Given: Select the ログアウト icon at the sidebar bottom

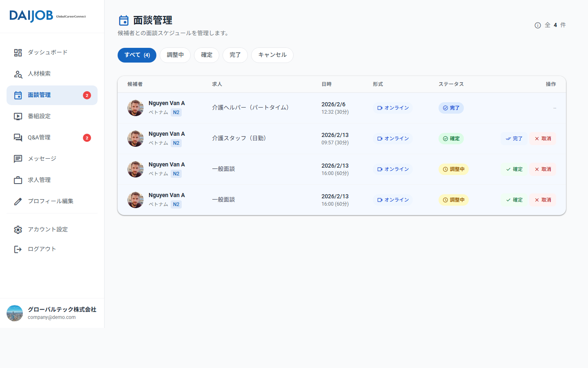Looking at the screenshot, I should click(18, 249).
